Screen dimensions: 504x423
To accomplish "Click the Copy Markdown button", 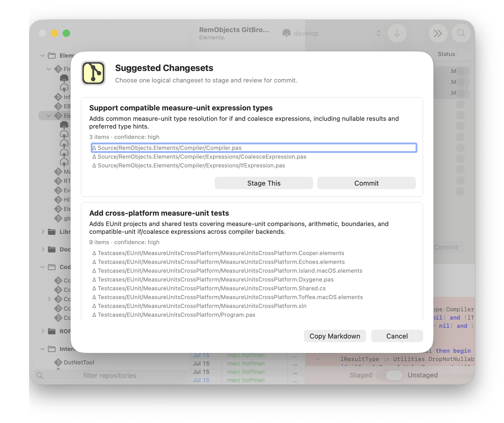I will pyautogui.click(x=335, y=336).
